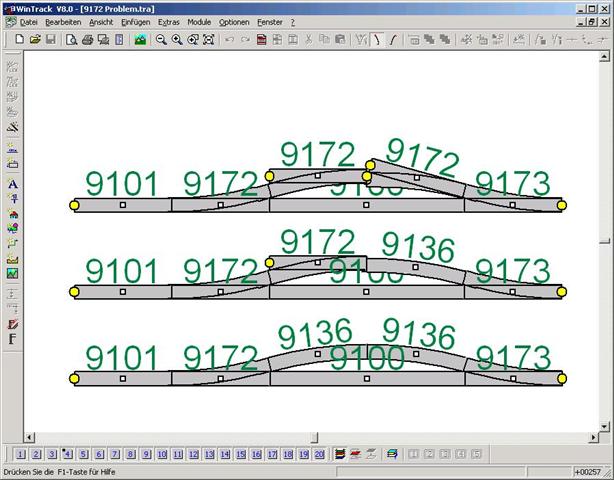Click the horizontal scrollbar left arrow
614x480 pixels.
click(x=29, y=437)
